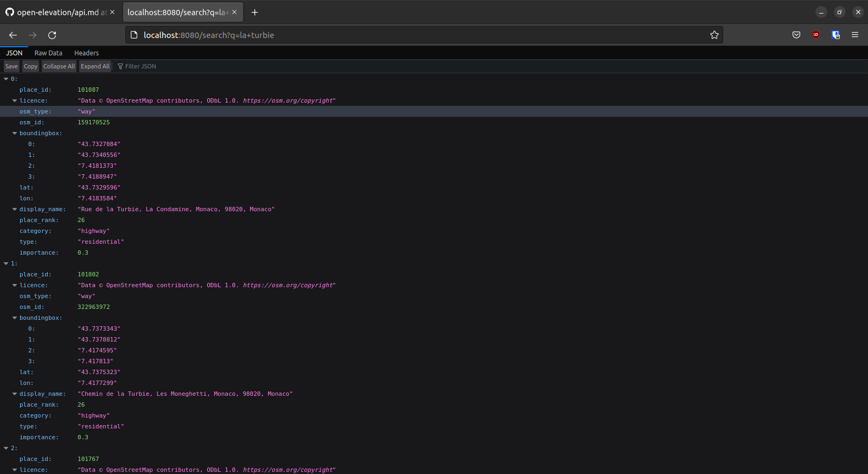This screenshot has width=868, height=474.
Task: Click the Bitwarden shield extension icon
Action: click(835, 35)
